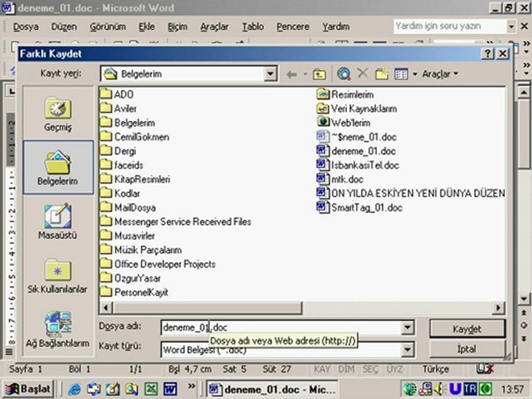This screenshot has height=399, width=532.
Task: Open the Geçmiş (History) location
Action: point(58,114)
